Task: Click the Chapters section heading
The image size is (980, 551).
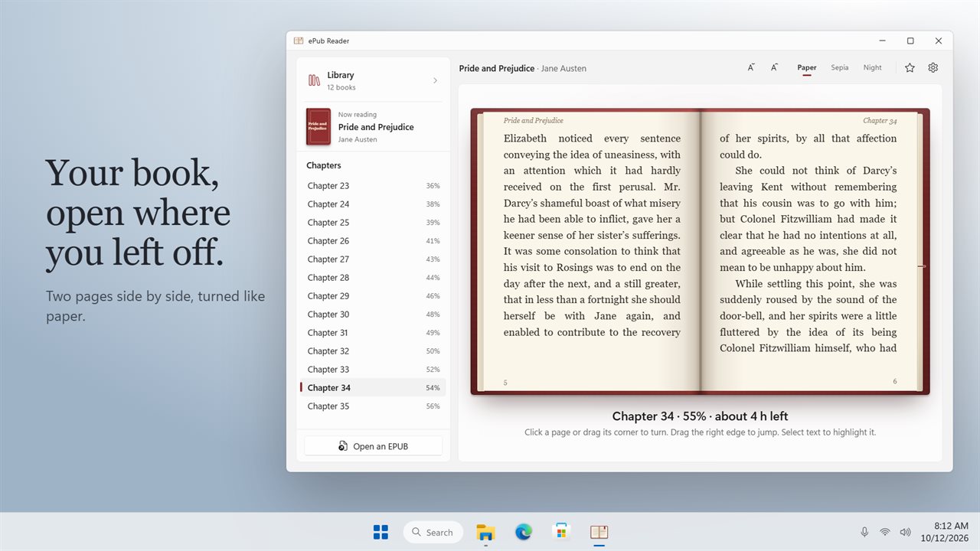Action: coord(324,165)
